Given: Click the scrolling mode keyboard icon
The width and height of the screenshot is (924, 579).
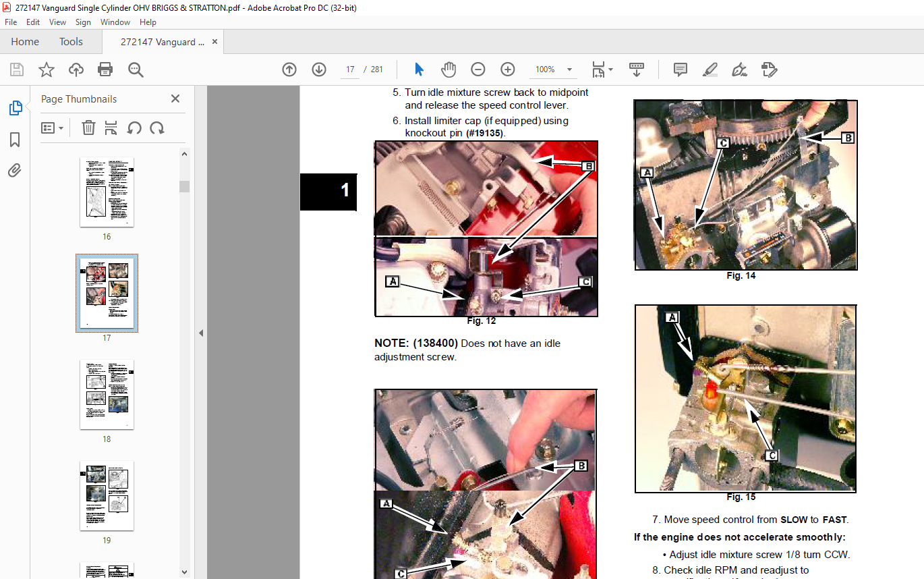Looking at the screenshot, I should (637, 70).
